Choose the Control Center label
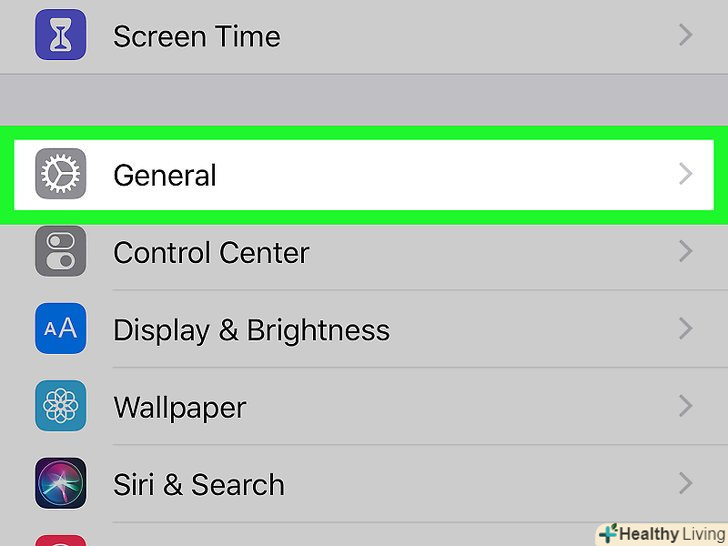Image resolution: width=728 pixels, height=546 pixels. coord(211,252)
